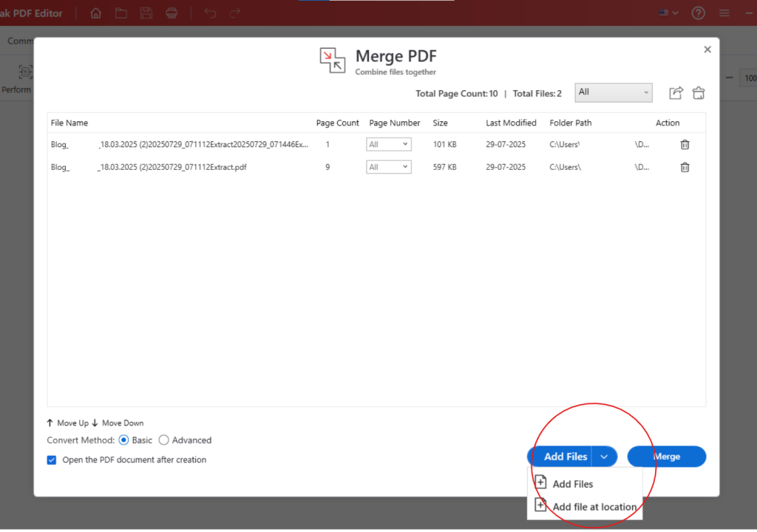Viewport: 757px width, 532px height.
Task: Click the zoom level input field showing 100
Action: pyautogui.click(x=750, y=77)
